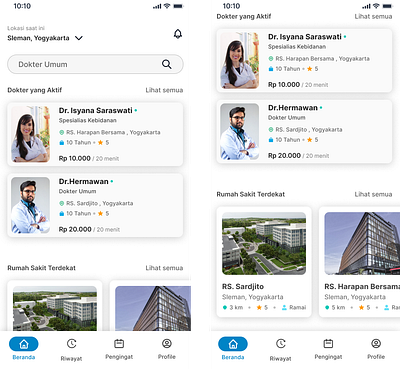
Task: Click Spesialias Kebidanan text in left screen
Action: point(88,120)
